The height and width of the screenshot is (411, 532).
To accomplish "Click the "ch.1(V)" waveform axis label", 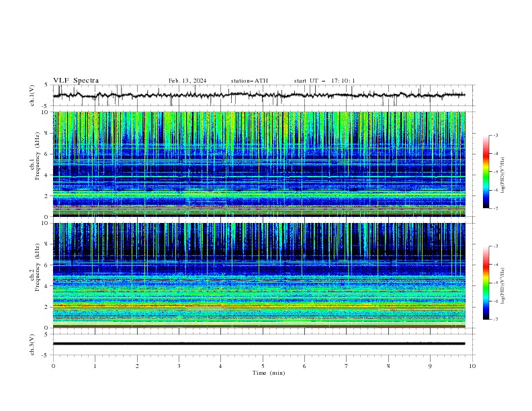I will [32, 95].
